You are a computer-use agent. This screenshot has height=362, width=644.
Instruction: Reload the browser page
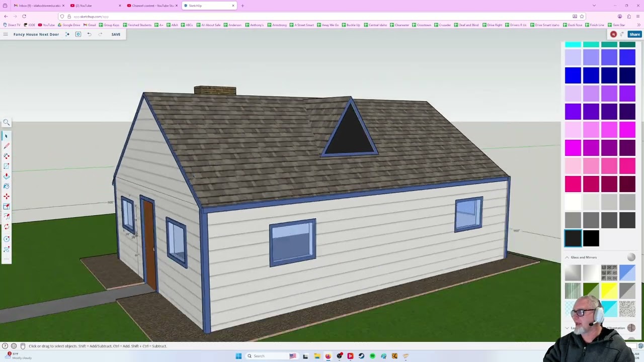click(x=24, y=16)
